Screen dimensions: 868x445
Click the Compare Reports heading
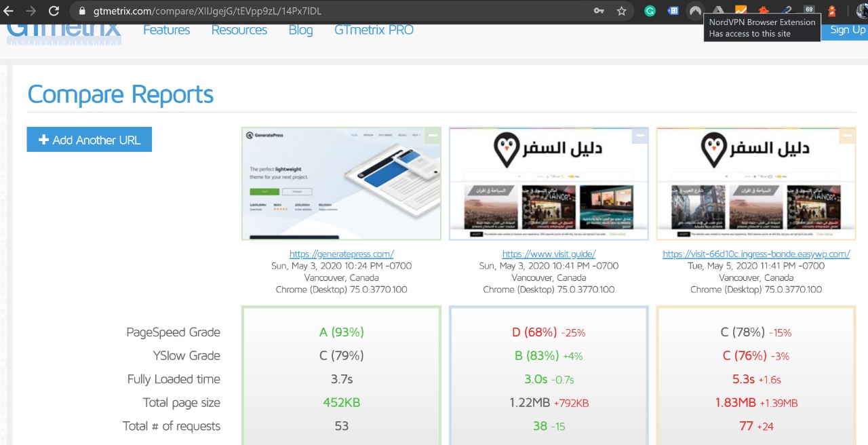[121, 94]
